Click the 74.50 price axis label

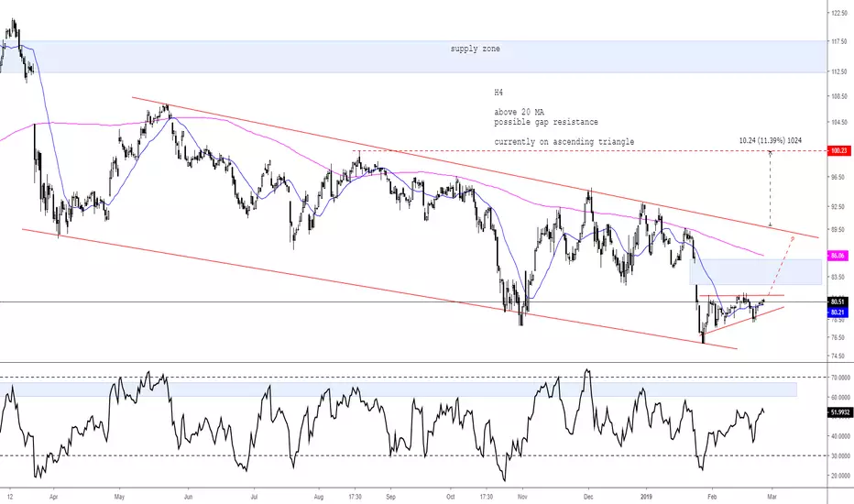pos(839,356)
